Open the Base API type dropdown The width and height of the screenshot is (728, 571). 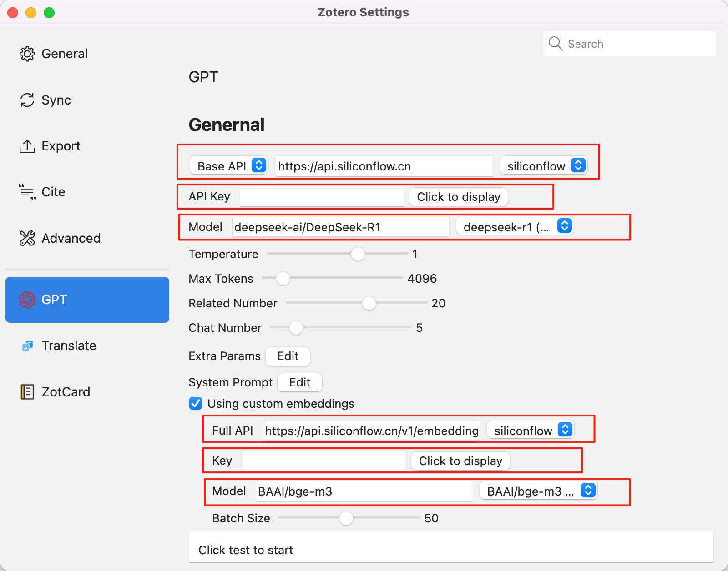tap(228, 166)
